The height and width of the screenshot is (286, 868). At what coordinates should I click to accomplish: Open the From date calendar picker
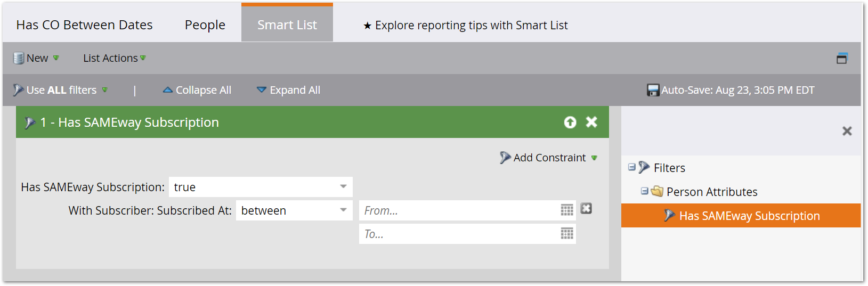(x=567, y=210)
